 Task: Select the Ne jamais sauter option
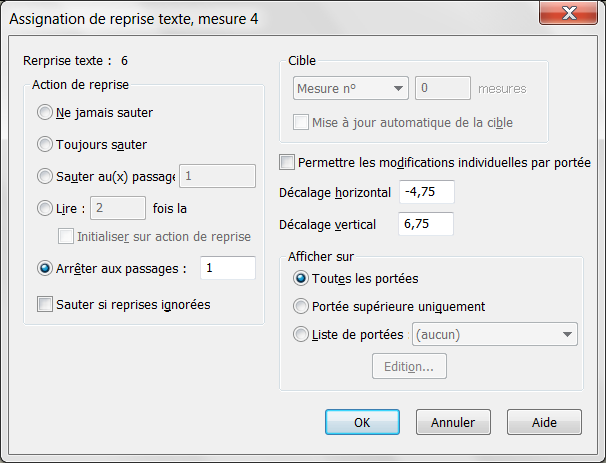click(x=45, y=112)
